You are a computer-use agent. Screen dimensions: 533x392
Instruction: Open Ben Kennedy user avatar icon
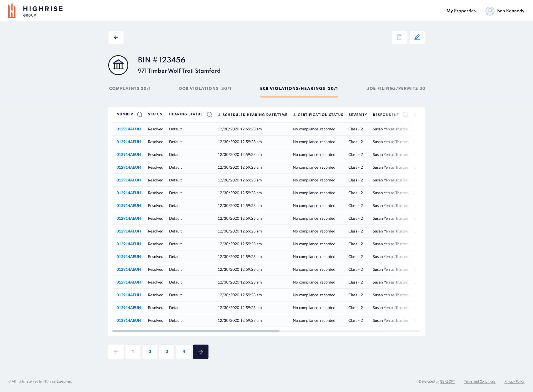(490, 11)
